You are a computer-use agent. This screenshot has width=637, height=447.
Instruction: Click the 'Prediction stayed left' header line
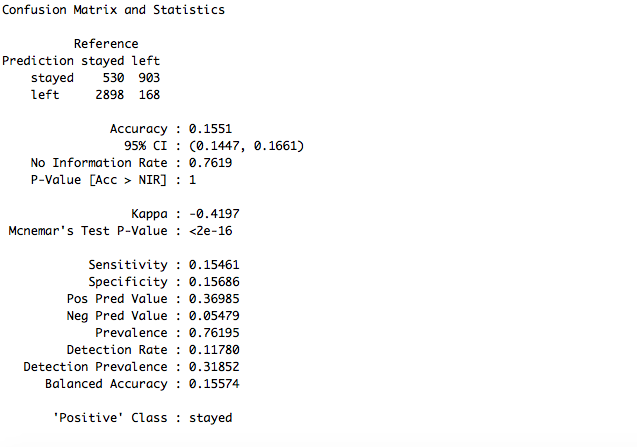point(81,61)
